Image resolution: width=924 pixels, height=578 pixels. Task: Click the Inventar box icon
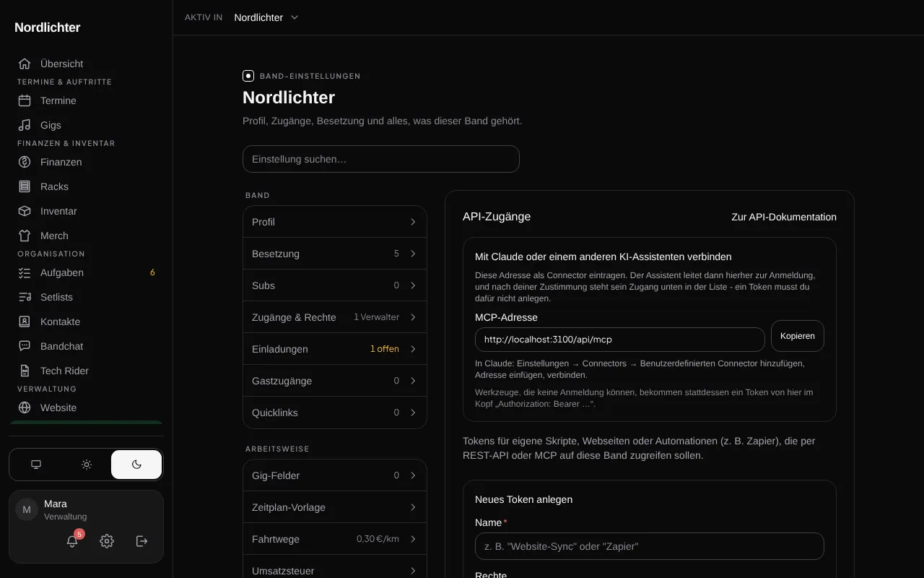pyautogui.click(x=25, y=211)
